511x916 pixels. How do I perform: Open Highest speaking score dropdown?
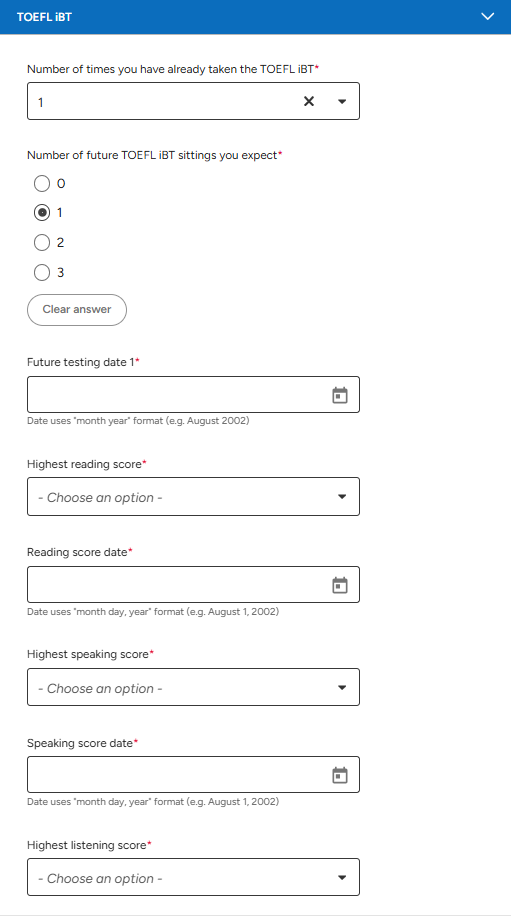[193, 687]
